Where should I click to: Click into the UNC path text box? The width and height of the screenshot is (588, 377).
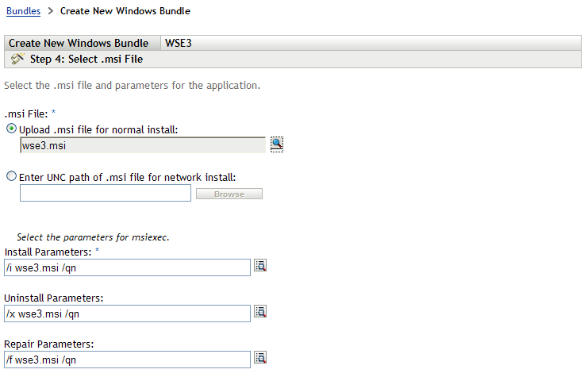point(106,193)
